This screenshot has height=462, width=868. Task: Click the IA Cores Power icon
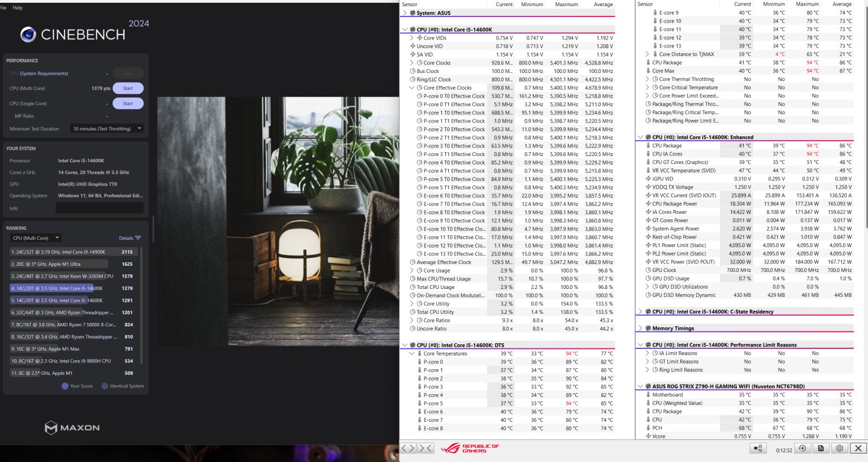click(x=648, y=212)
